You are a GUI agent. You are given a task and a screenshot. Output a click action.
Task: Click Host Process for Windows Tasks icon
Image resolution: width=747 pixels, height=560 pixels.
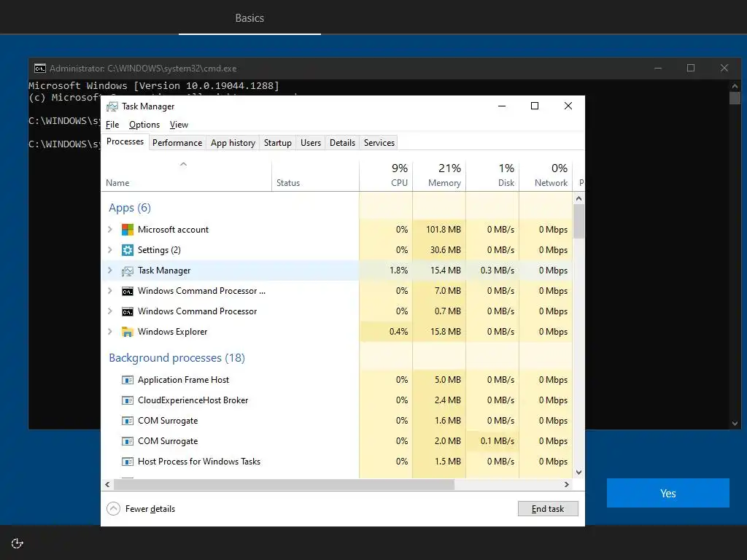coord(127,462)
